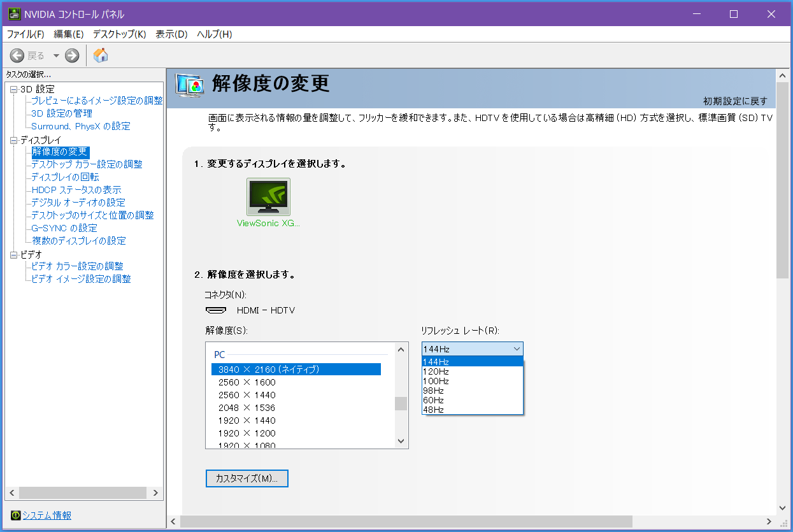This screenshot has height=532, width=793.
Task: Open デスクトップ カラー設定の調整
Action: pos(87,164)
